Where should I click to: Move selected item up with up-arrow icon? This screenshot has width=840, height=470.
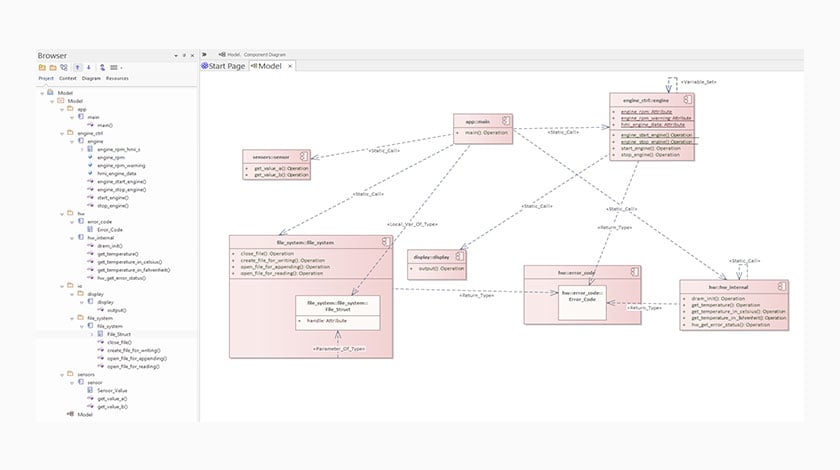[77, 68]
